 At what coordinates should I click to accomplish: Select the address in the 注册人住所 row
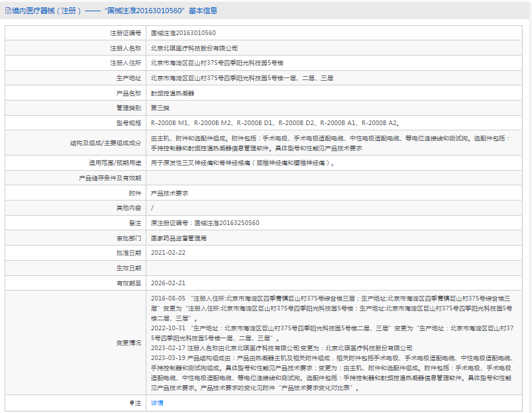click(x=217, y=63)
